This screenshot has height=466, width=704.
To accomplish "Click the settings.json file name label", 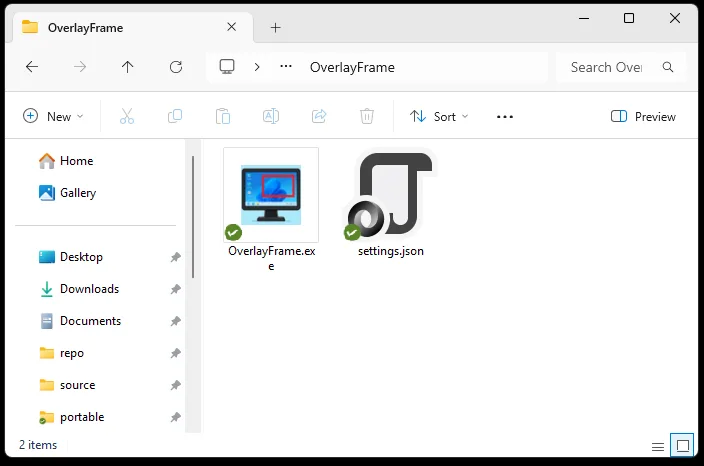I will coord(391,251).
